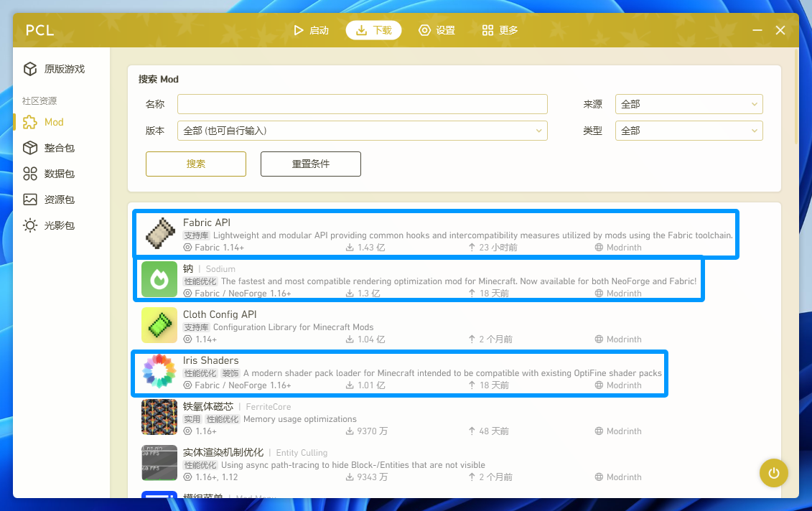Screen dimensions: 812x511
Task: Click the Entity Culling mod icon
Action: [159, 464]
